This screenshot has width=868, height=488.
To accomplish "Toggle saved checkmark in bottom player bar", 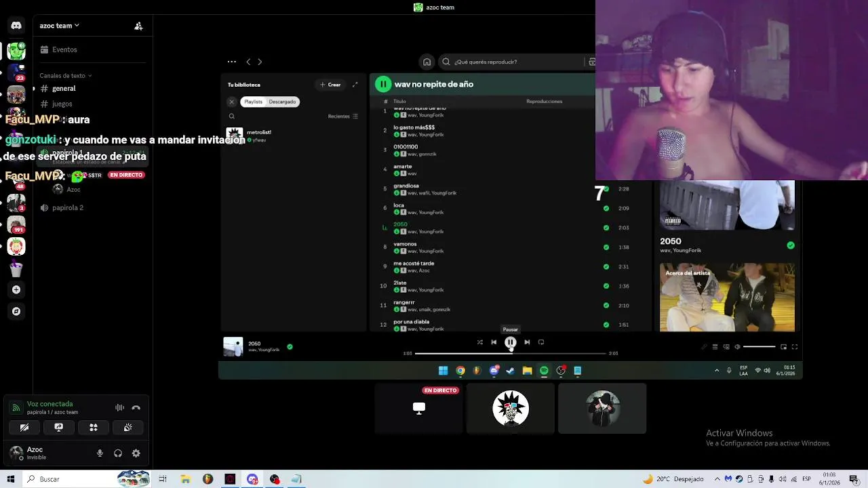I will [290, 347].
